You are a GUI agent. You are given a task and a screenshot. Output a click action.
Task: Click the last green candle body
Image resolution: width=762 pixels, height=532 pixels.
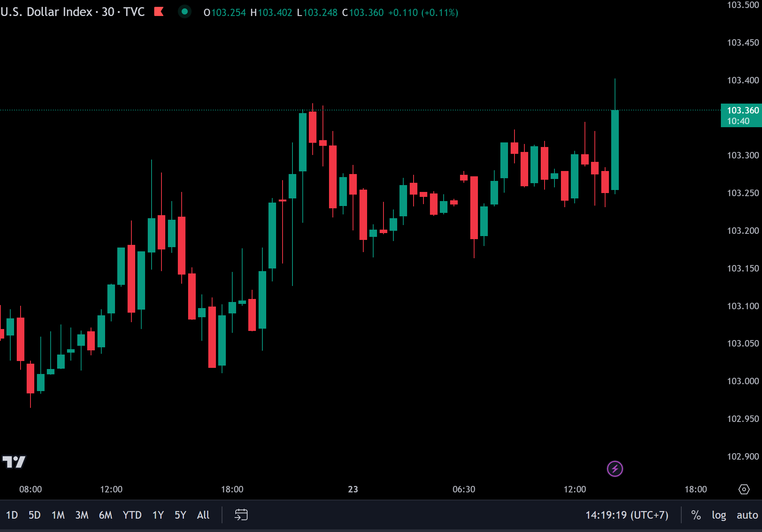click(x=615, y=150)
